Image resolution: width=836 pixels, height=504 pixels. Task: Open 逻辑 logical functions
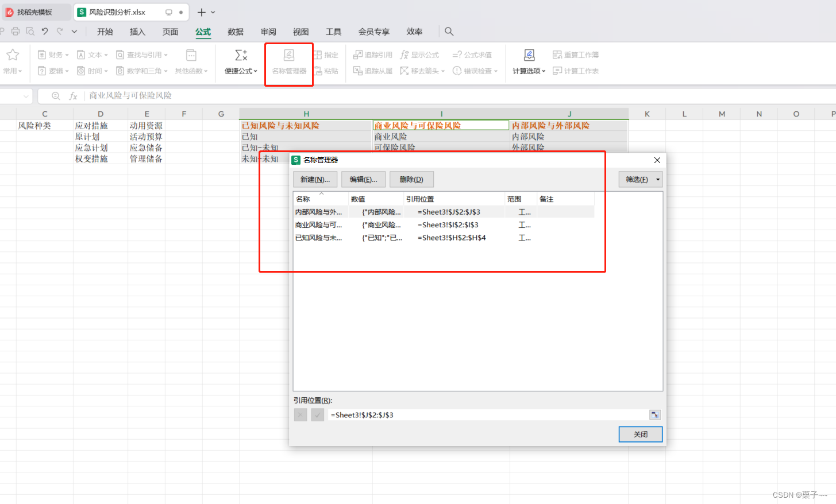[x=53, y=71]
